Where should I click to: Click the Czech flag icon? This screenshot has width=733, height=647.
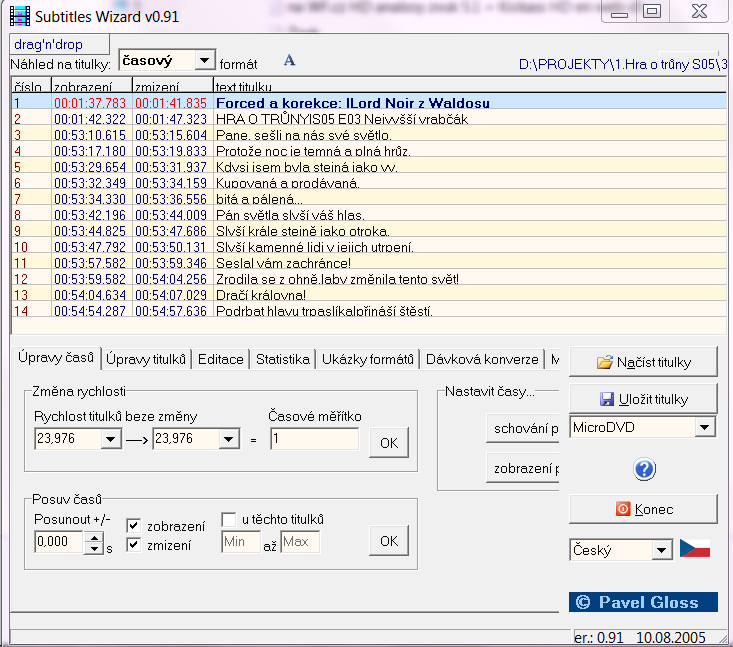click(x=695, y=549)
